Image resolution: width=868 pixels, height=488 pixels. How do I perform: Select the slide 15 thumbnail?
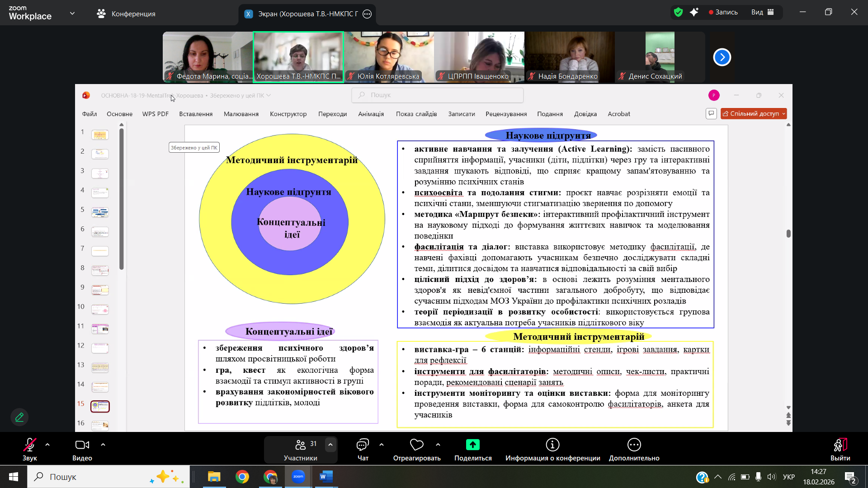click(x=100, y=406)
